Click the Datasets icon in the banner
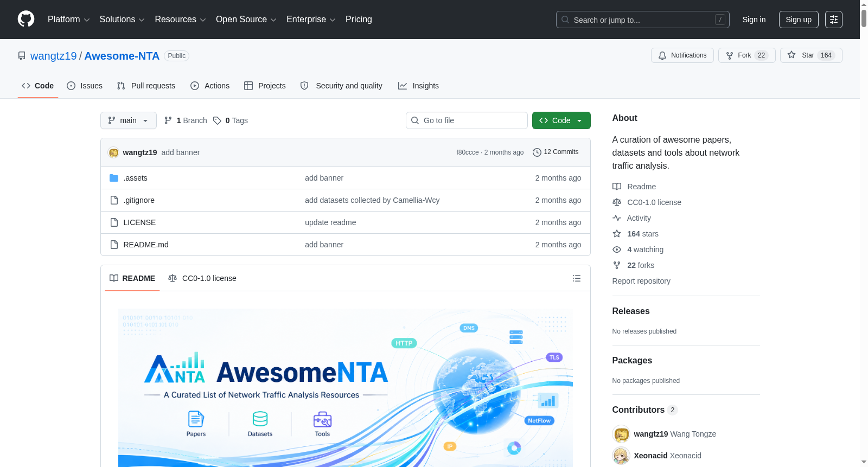Image resolution: width=868 pixels, height=467 pixels. pyautogui.click(x=260, y=419)
